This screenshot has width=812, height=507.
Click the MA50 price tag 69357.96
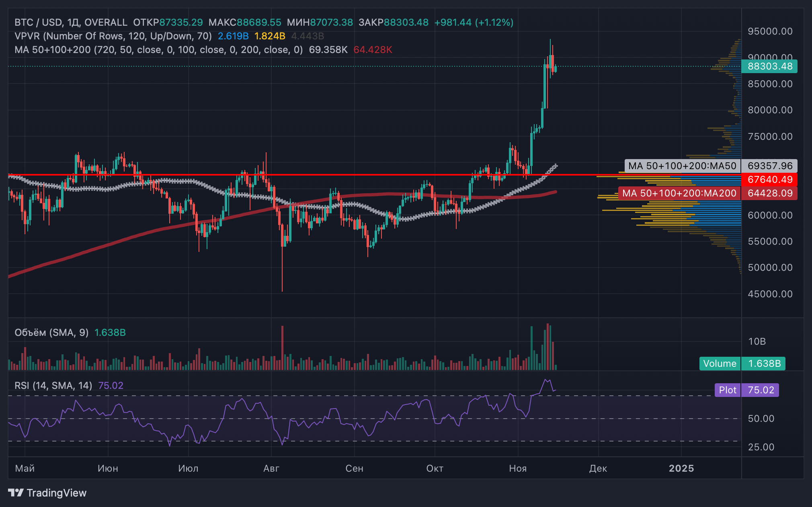pos(769,166)
